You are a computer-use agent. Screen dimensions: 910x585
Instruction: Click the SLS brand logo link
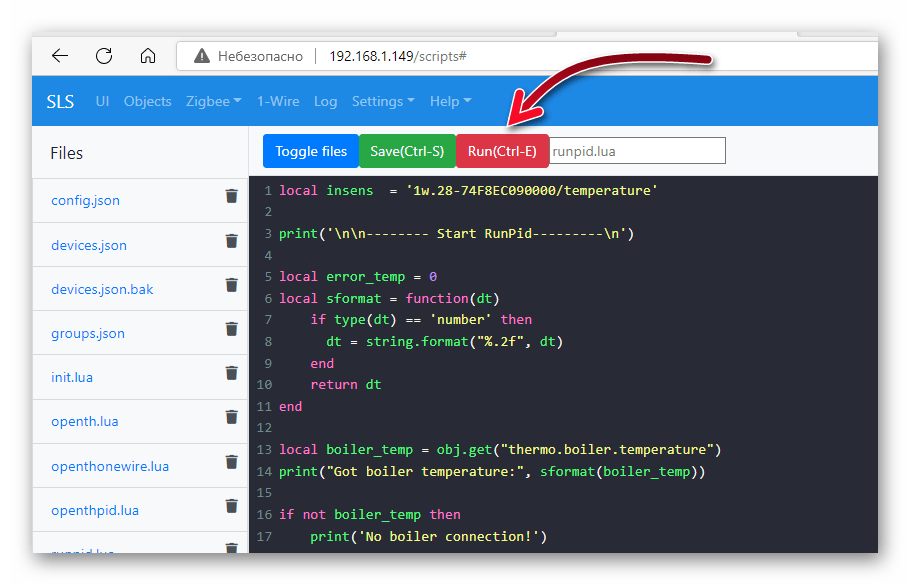point(60,101)
